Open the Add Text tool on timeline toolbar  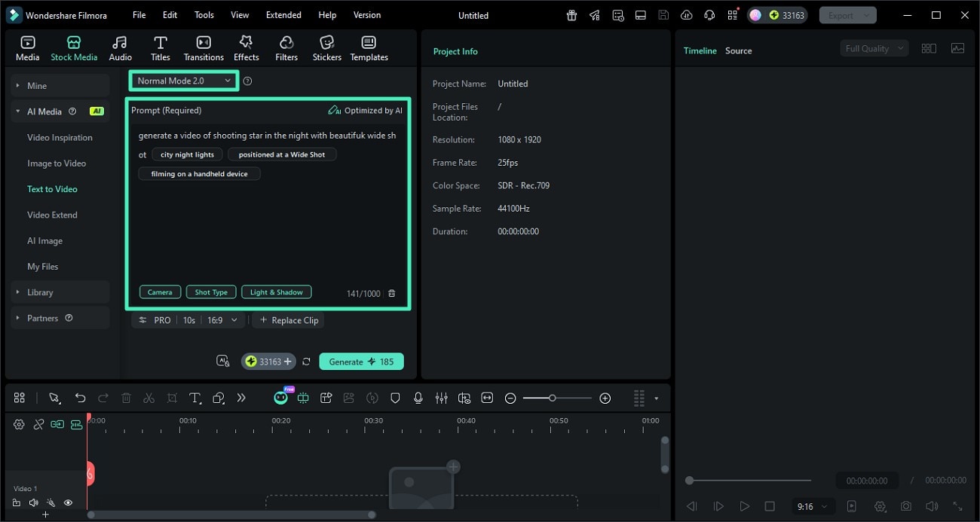[x=195, y=398]
